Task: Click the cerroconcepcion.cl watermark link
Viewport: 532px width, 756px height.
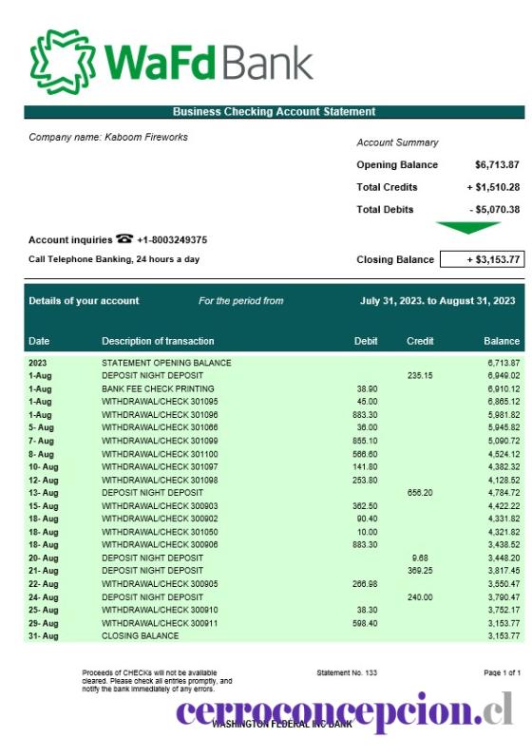Action: (x=345, y=711)
